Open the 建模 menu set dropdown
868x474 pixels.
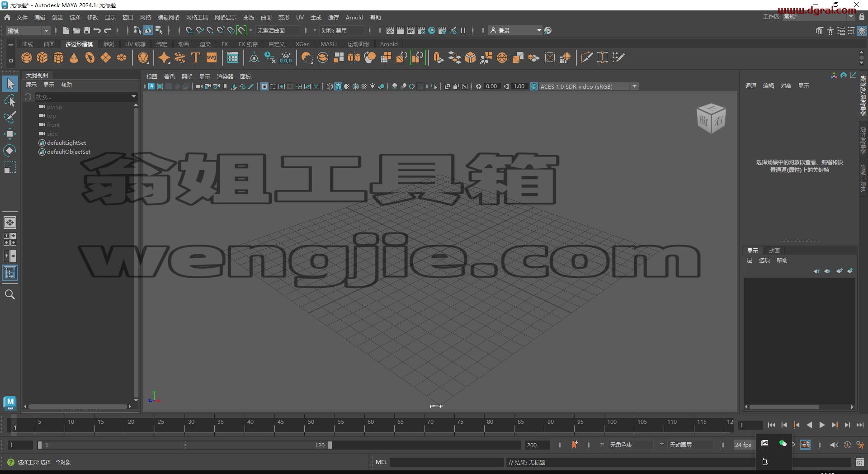point(28,31)
